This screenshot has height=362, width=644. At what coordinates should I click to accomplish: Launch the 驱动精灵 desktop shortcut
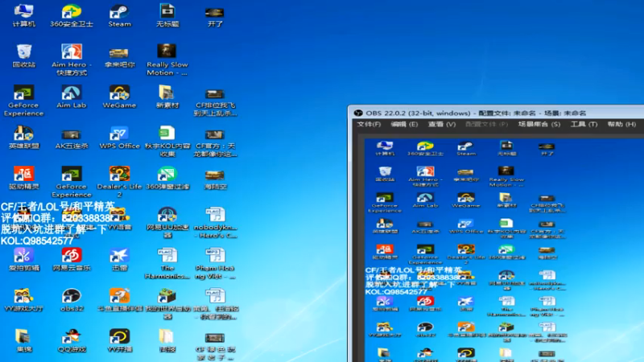coord(23,178)
